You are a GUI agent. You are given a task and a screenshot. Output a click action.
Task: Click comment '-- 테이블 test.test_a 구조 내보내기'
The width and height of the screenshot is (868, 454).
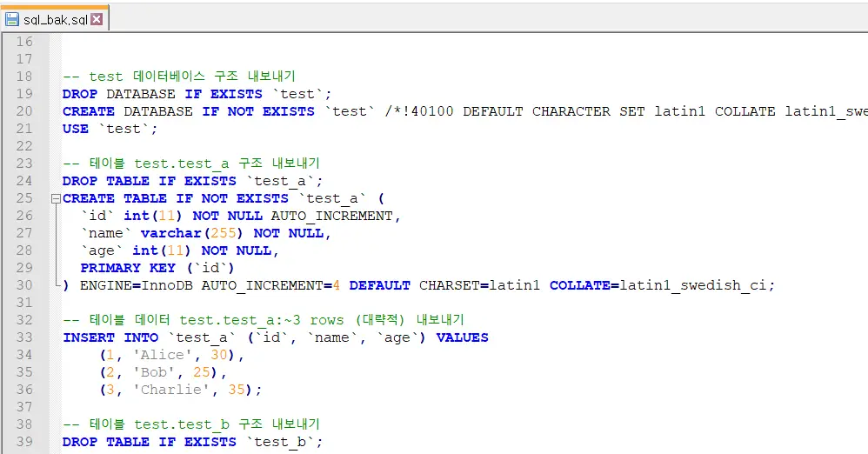[x=191, y=164]
